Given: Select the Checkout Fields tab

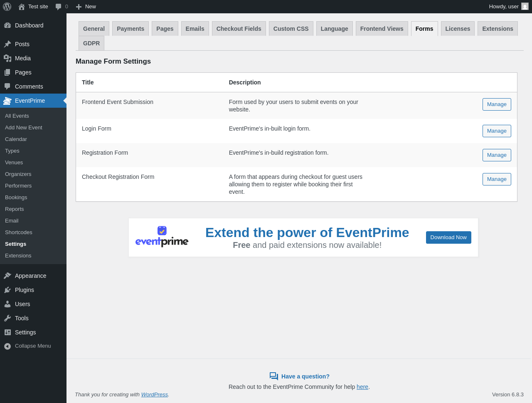Looking at the screenshot, I should 239,29.
